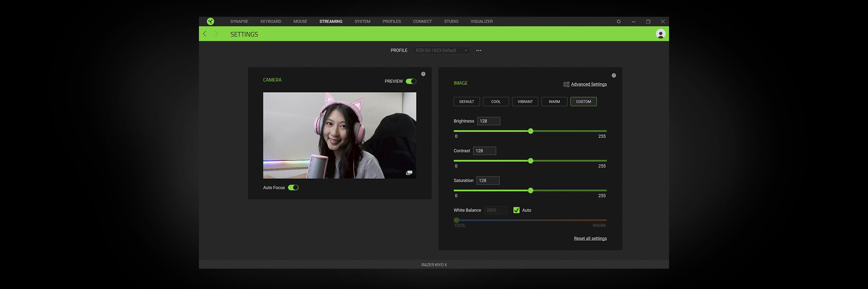The height and width of the screenshot is (289, 868).
Task: Click the Razer logo icon
Action: [x=210, y=21]
